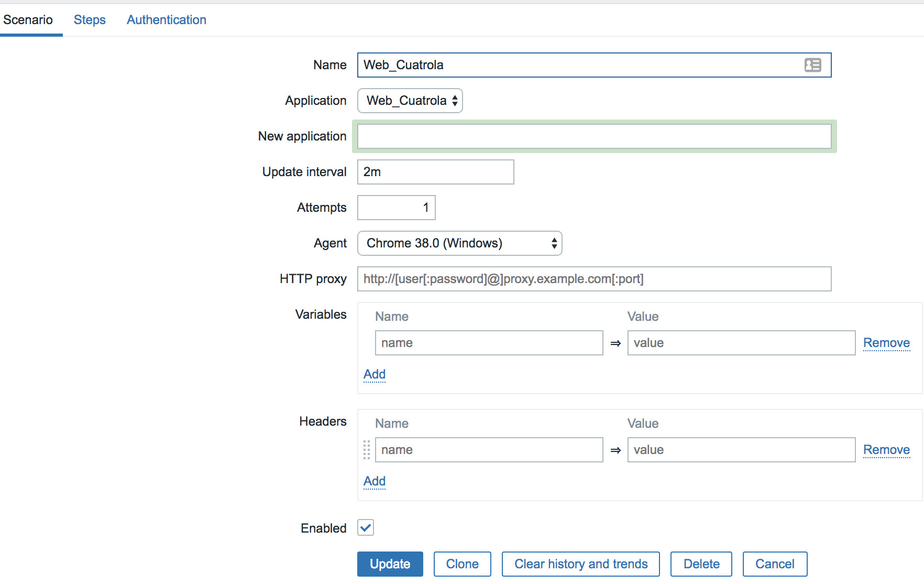Cancel editing the scenario

pos(775,564)
